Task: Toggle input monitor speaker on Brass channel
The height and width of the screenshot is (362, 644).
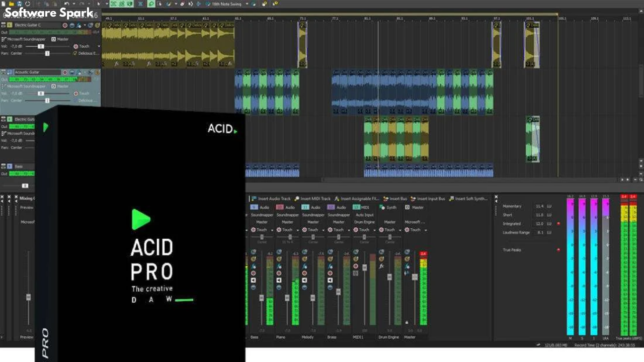Action: point(330,280)
